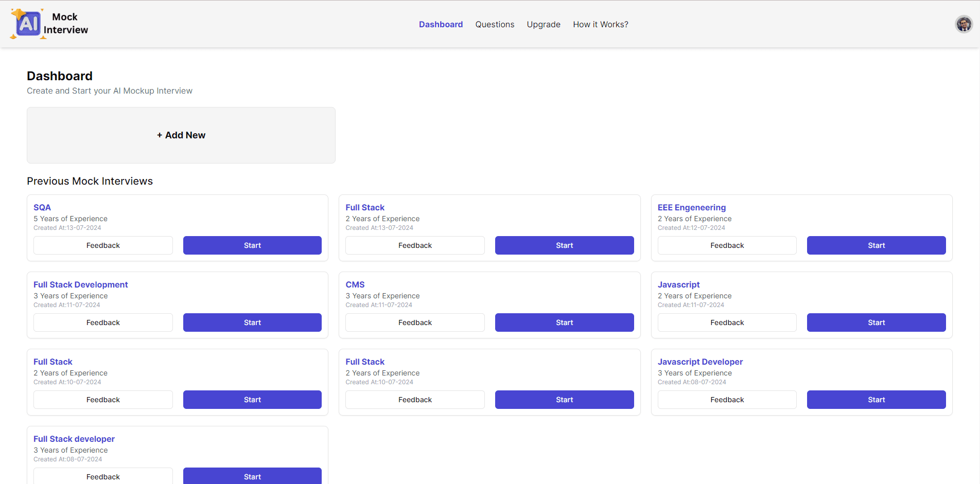Viewport: 980px width, 484px height.
Task: Open Feedback for Full Stack developer
Action: tap(103, 477)
